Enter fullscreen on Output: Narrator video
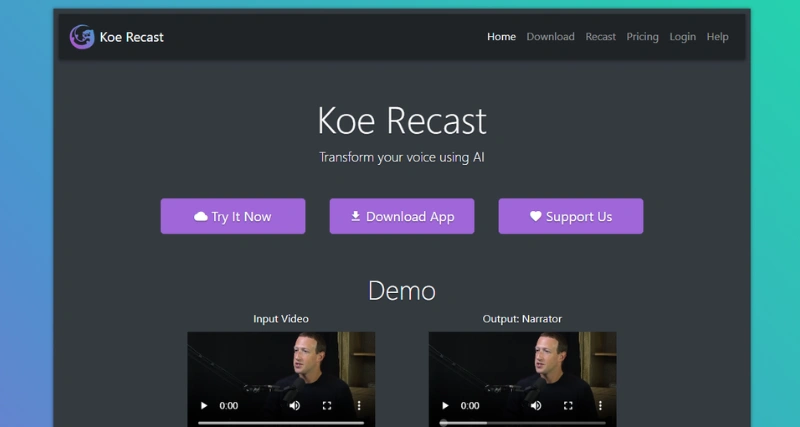The width and height of the screenshot is (800, 427). pyautogui.click(x=568, y=406)
